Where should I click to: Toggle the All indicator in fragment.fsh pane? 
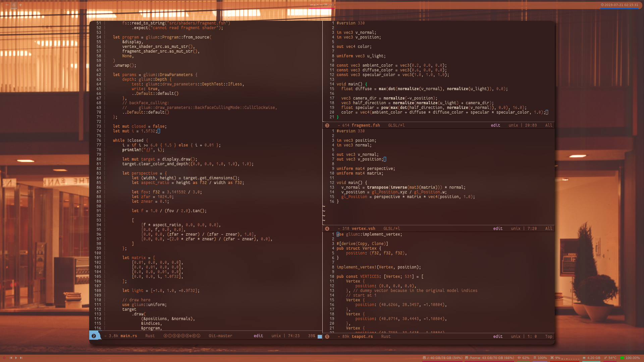point(547,125)
